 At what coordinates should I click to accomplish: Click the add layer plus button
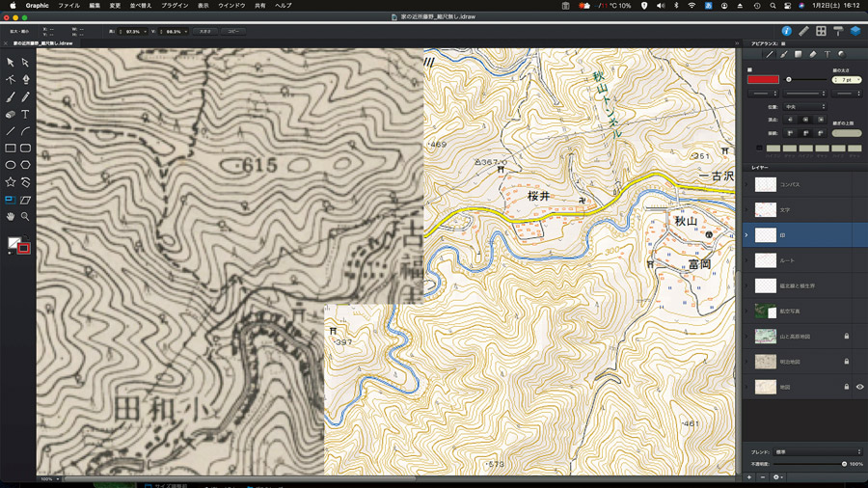pos(749,477)
